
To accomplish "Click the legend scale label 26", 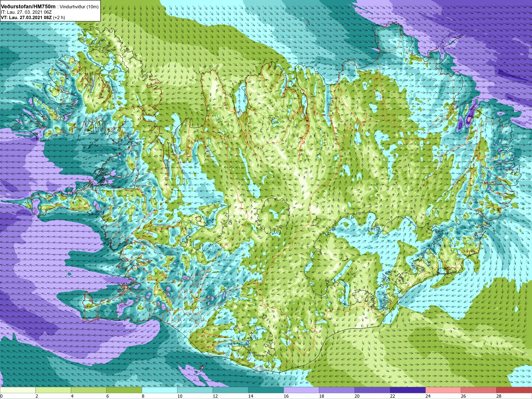I will point(463,396).
